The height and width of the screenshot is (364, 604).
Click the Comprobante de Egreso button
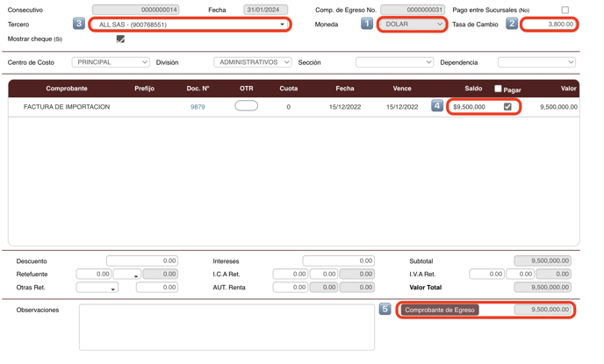click(x=440, y=310)
